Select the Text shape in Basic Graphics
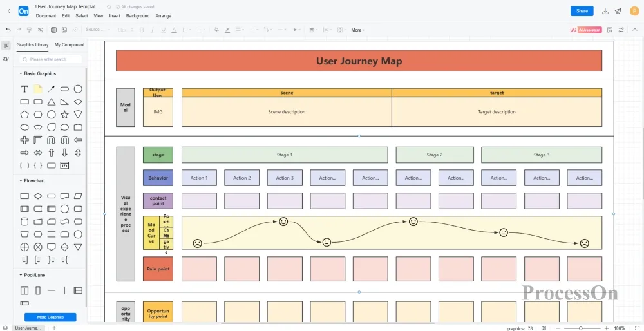Viewport: 644px width, 331px height. [24, 89]
